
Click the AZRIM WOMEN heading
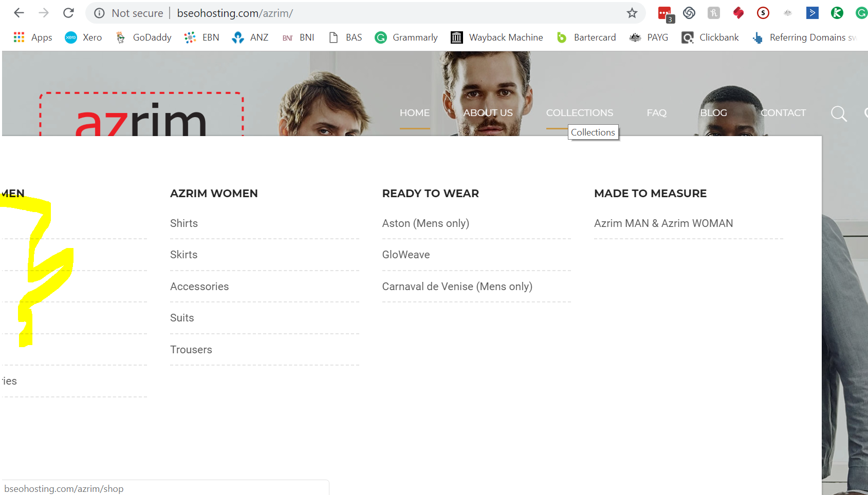(x=214, y=194)
